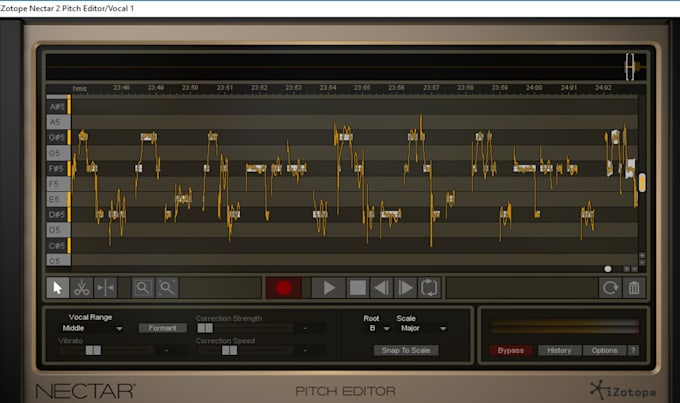Click the G5 piano key

57,153
